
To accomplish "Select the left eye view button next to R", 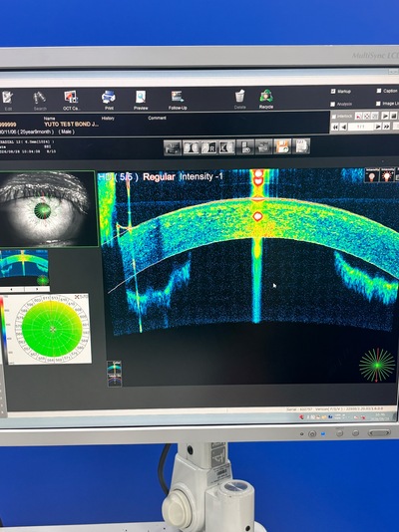I will 226,147.
